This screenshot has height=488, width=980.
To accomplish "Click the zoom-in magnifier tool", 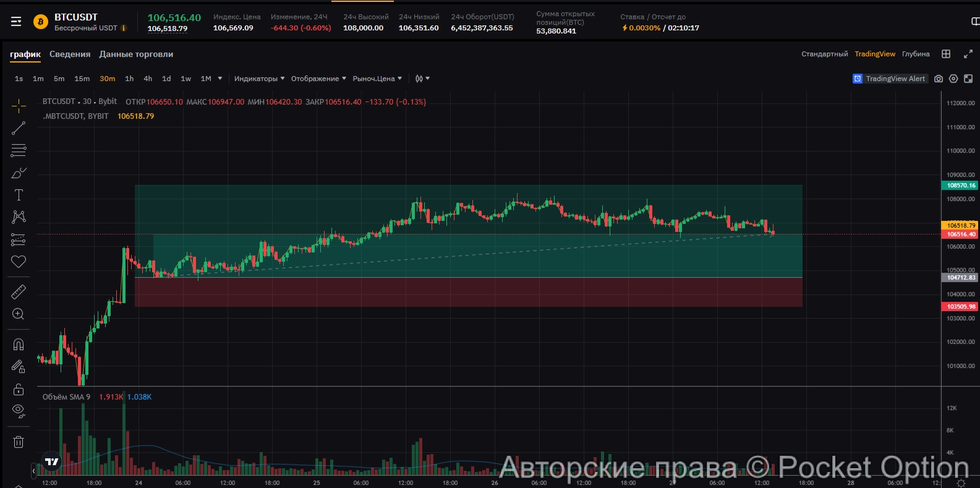I will [x=19, y=314].
